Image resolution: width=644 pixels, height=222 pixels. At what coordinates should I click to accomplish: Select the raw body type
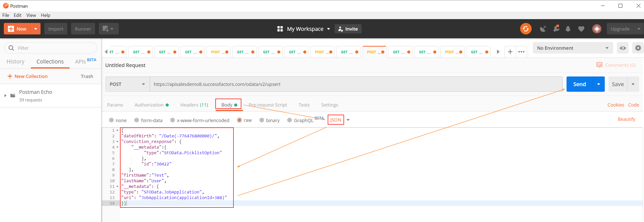[239, 120]
